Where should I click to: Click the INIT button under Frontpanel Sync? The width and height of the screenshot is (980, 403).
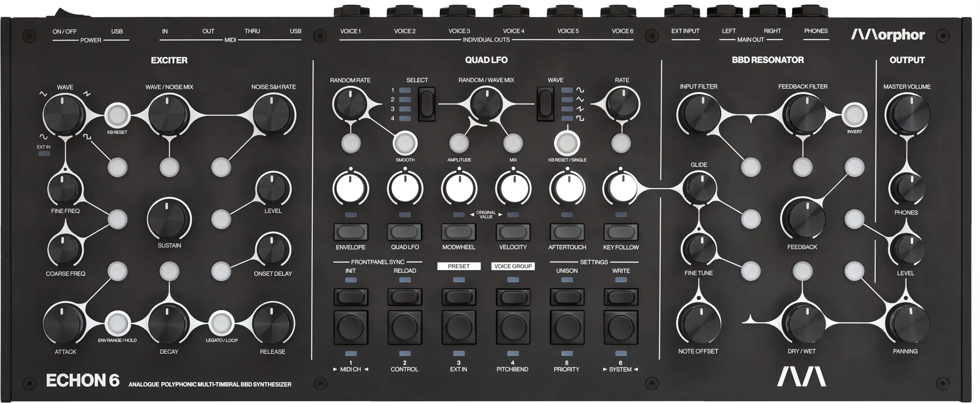351,297
